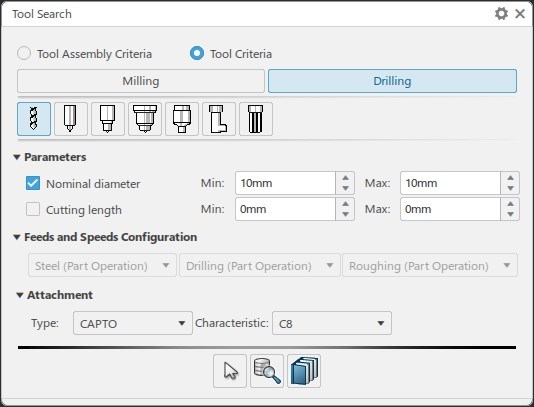Choose the reamer tool icon with flutes
The height and width of the screenshot is (407, 534).
256,119
